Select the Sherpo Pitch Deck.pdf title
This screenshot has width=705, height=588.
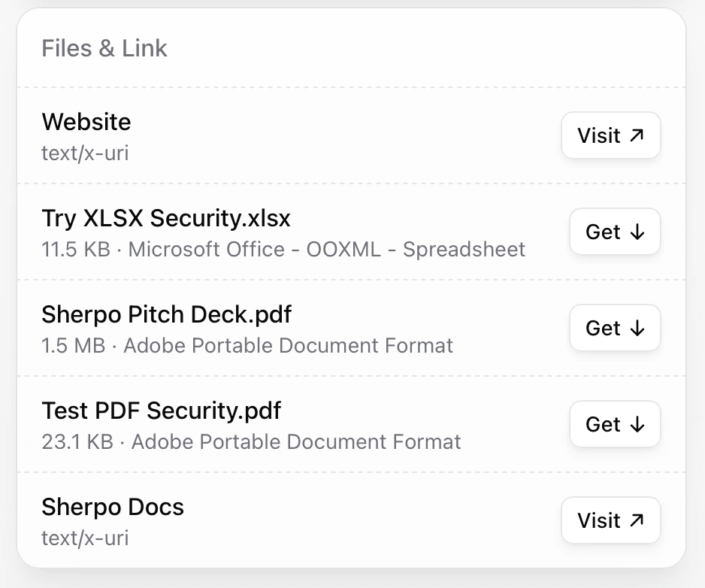[x=166, y=314]
